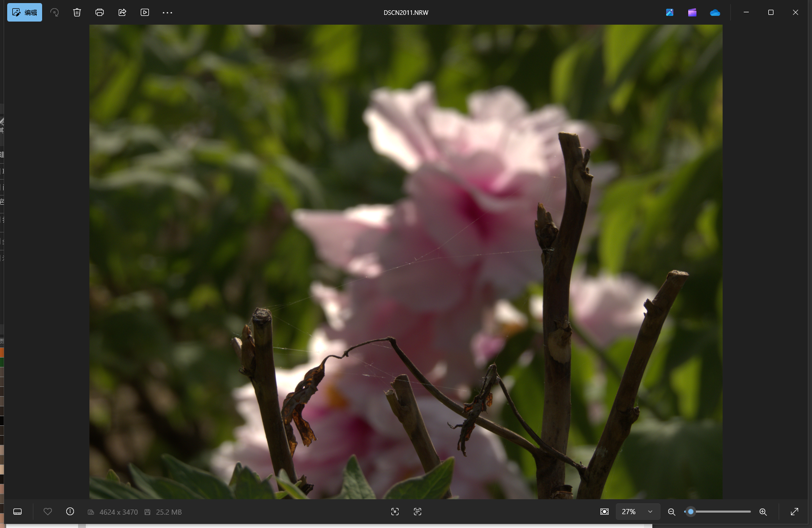This screenshot has height=528, width=812.
Task: Delete the photo with the trash icon
Action: (x=77, y=12)
